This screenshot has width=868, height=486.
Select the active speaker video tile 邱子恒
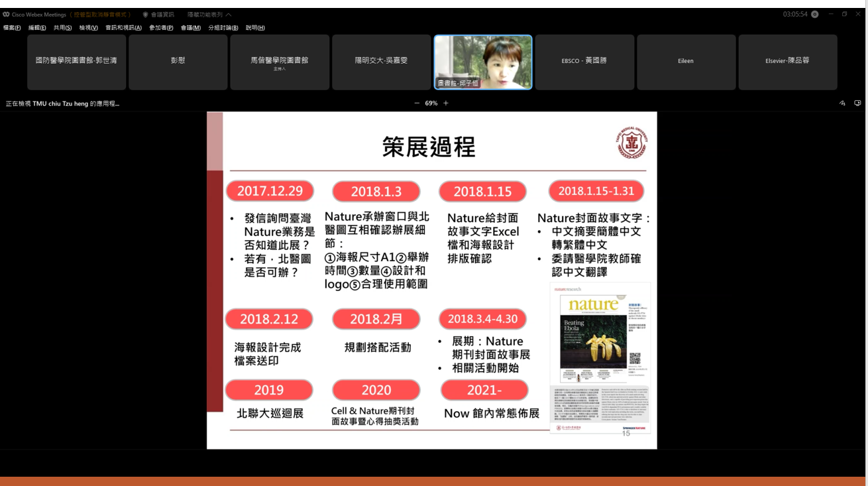[x=483, y=62]
